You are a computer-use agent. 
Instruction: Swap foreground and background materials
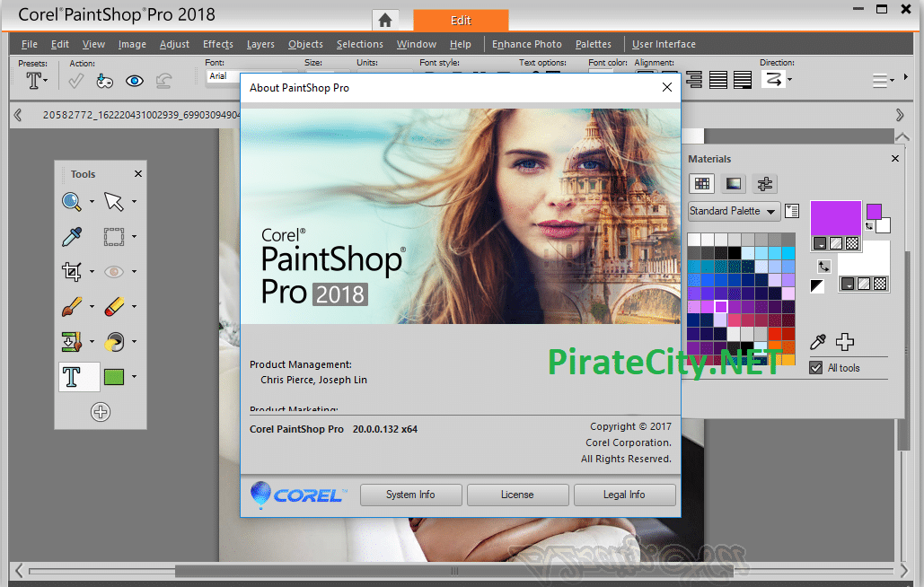pyautogui.click(x=823, y=267)
